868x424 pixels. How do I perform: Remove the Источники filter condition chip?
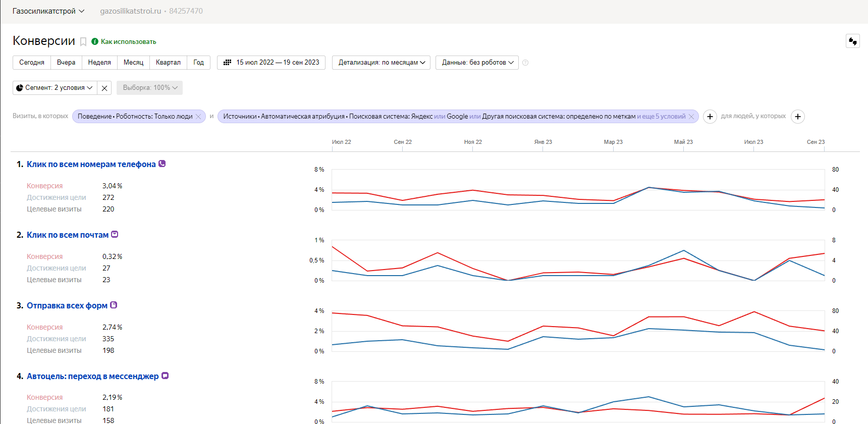(691, 117)
